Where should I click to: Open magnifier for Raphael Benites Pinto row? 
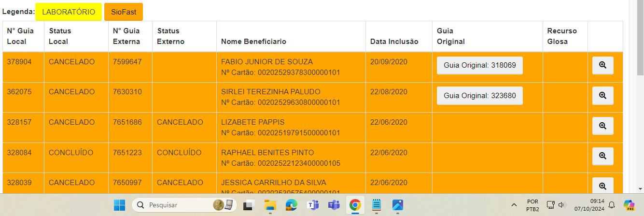click(602, 156)
